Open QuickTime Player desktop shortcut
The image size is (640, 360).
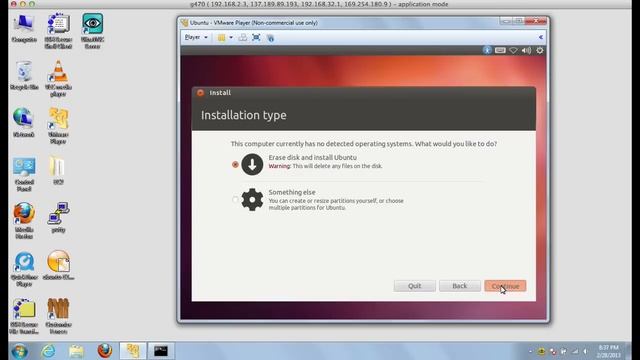(24, 269)
